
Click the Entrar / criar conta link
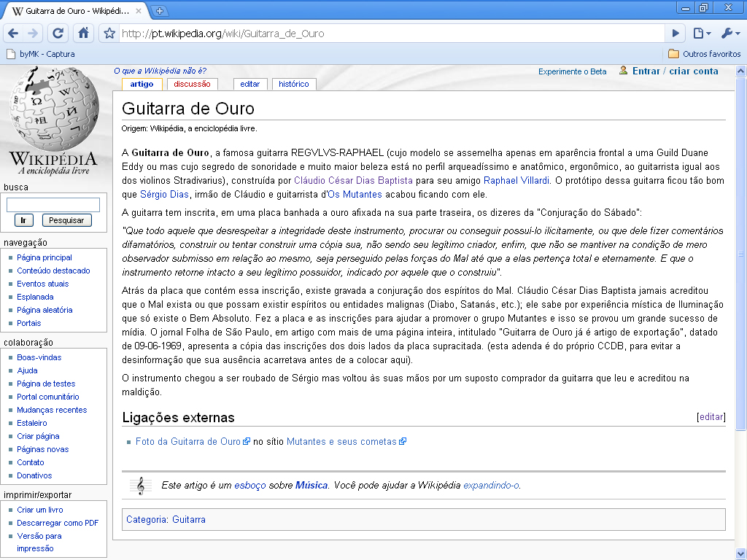[x=675, y=71]
